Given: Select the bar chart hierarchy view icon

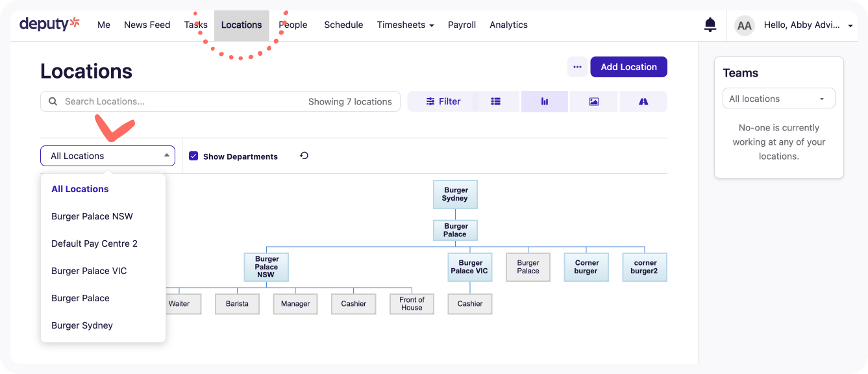Looking at the screenshot, I should click(x=545, y=101).
